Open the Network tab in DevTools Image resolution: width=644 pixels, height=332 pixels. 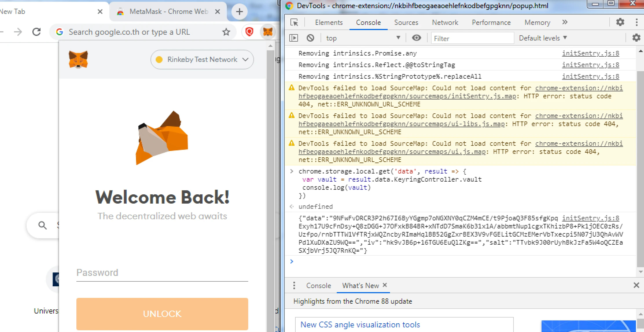(445, 22)
